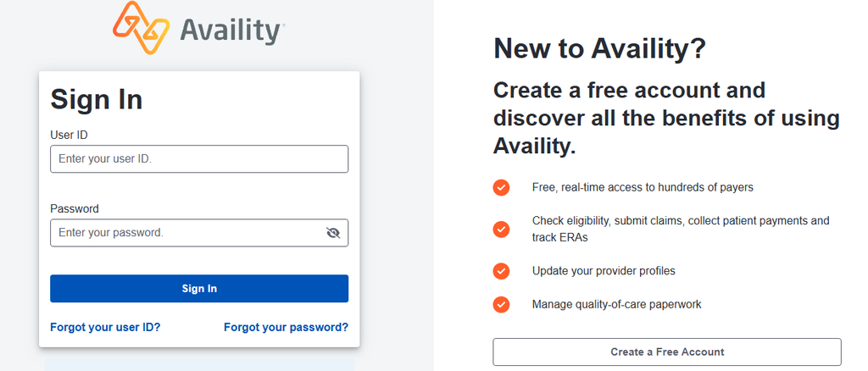Focus the User ID input field
This screenshot has height=371, width=868.
click(199, 158)
